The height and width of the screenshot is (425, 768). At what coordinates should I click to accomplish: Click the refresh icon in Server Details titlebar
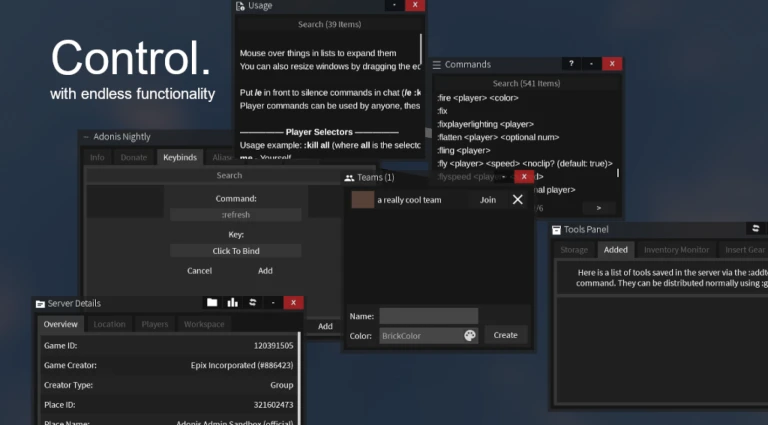pos(253,303)
